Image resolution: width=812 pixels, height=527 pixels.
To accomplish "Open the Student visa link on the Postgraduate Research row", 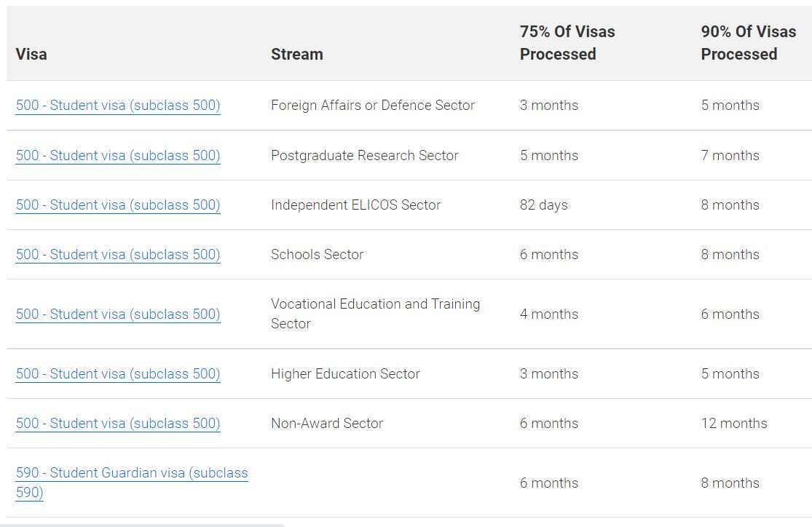I will point(117,155).
